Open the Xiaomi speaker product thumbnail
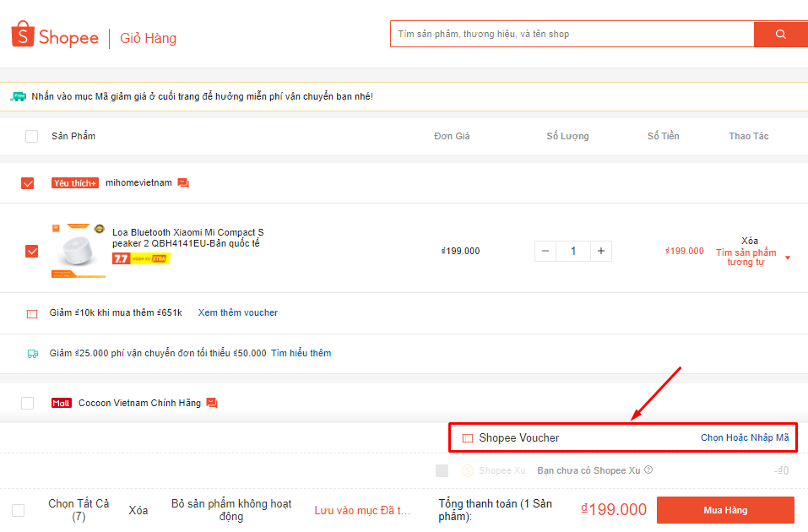 [x=79, y=251]
